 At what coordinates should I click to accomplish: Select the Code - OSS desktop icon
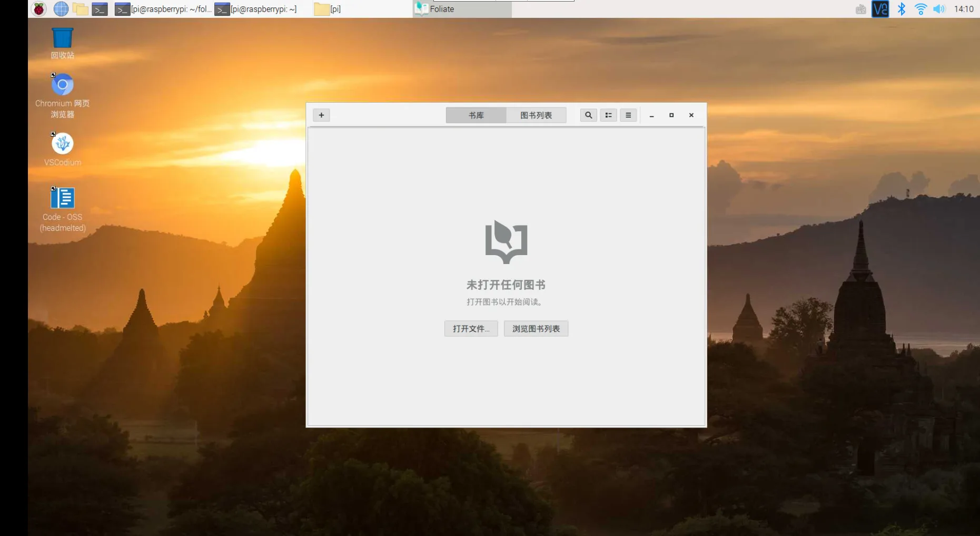tap(62, 209)
